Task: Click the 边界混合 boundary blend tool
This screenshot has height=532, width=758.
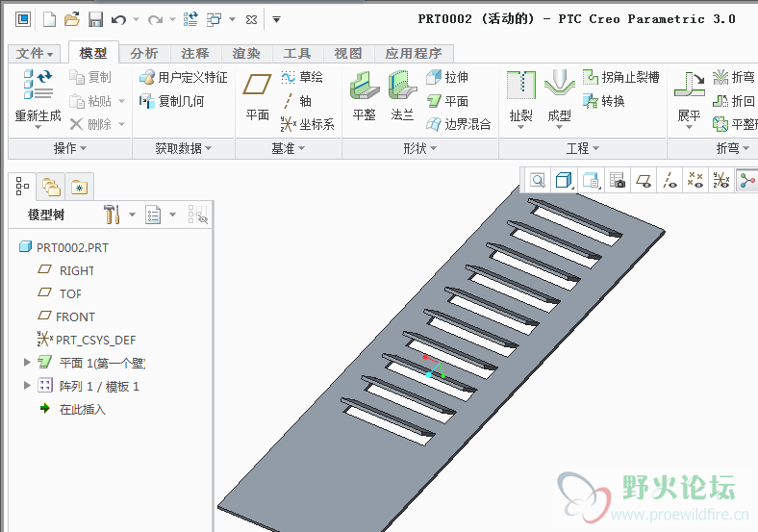Action: click(458, 124)
